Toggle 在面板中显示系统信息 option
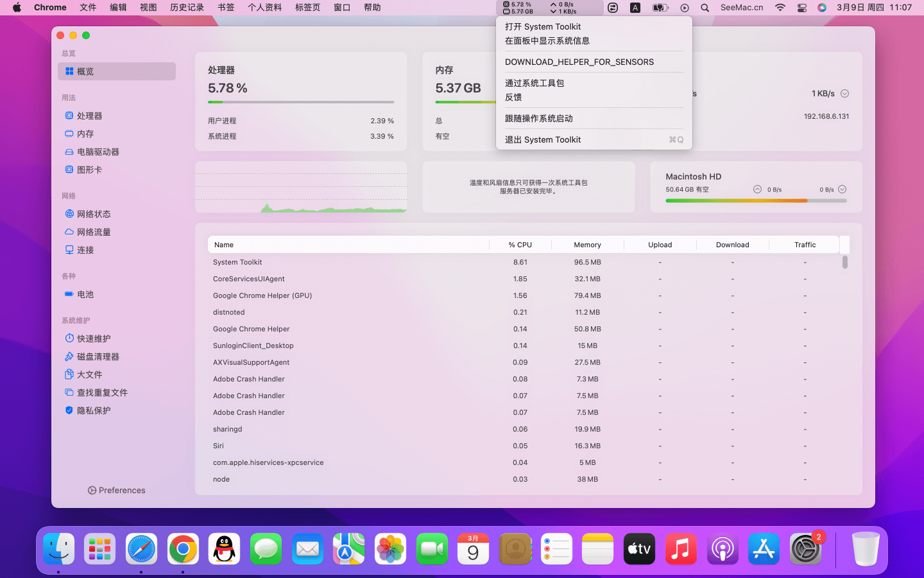The width and height of the screenshot is (924, 578). (x=547, y=40)
